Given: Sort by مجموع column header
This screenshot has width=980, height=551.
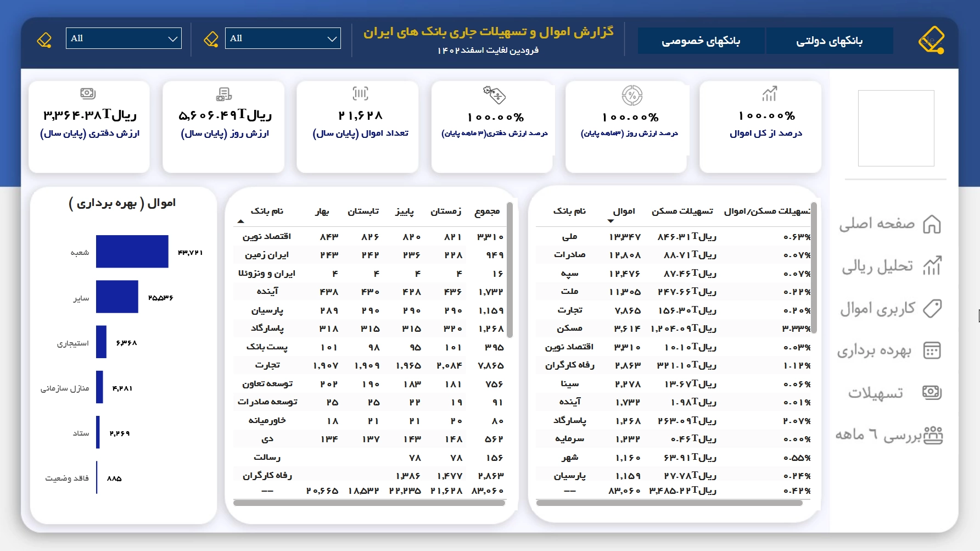Looking at the screenshot, I should click(x=488, y=212).
